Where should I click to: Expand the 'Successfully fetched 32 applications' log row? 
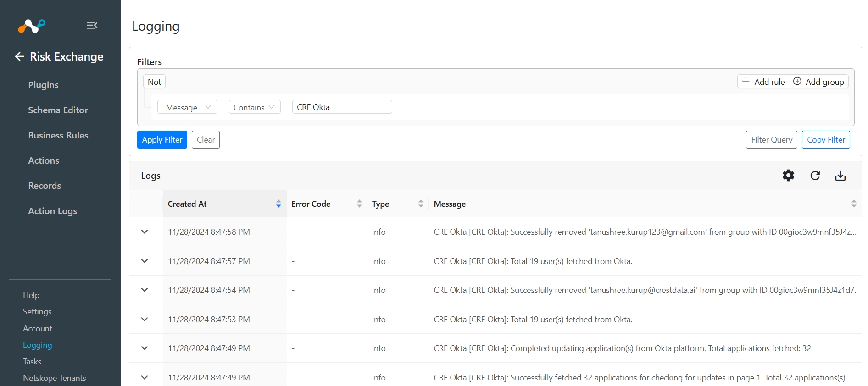pos(145,378)
